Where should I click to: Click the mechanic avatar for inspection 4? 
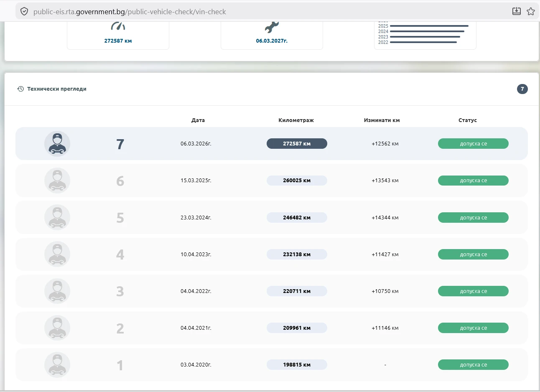tap(57, 255)
